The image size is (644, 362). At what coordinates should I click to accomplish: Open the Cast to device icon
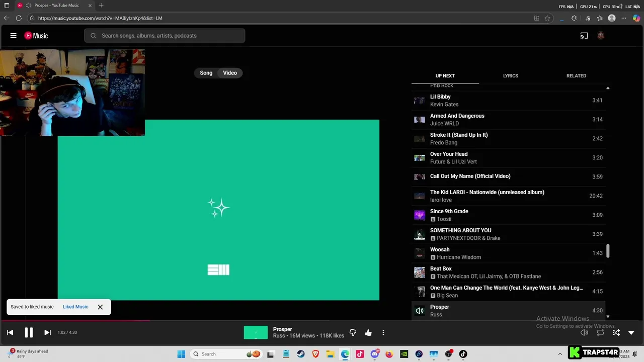click(x=584, y=36)
